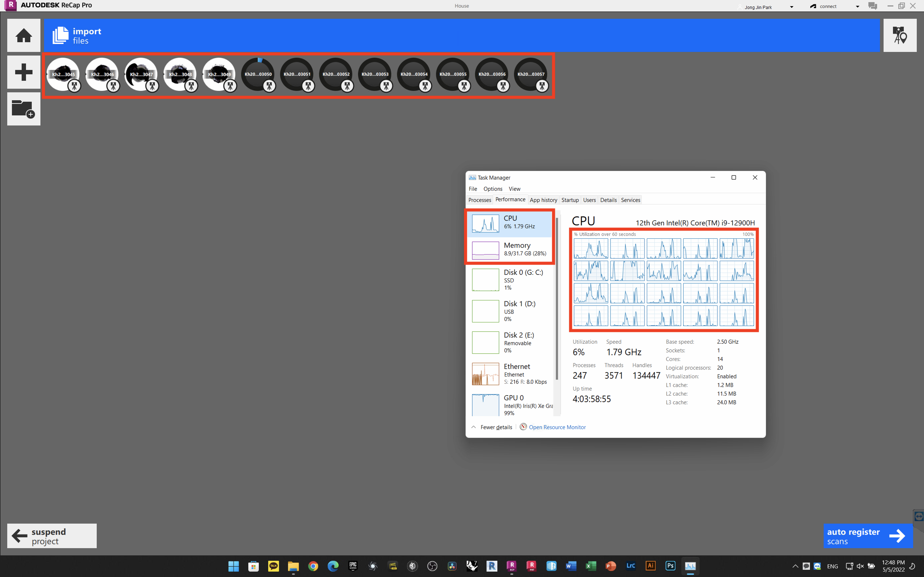Click suspend project button
This screenshot has height=577, width=924.
pyautogui.click(x=52, y=536)
